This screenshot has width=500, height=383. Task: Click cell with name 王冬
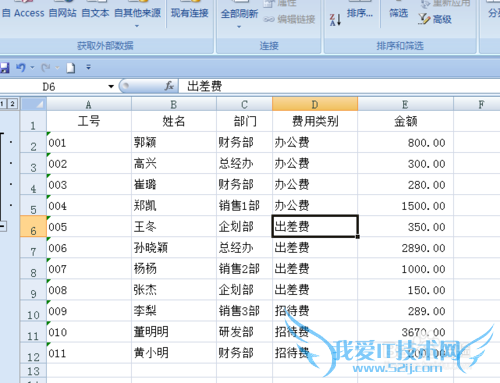174,226
